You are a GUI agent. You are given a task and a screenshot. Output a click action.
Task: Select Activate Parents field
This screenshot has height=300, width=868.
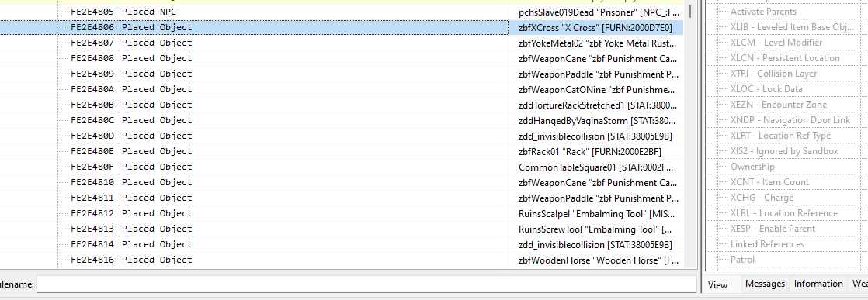point(763,12)
